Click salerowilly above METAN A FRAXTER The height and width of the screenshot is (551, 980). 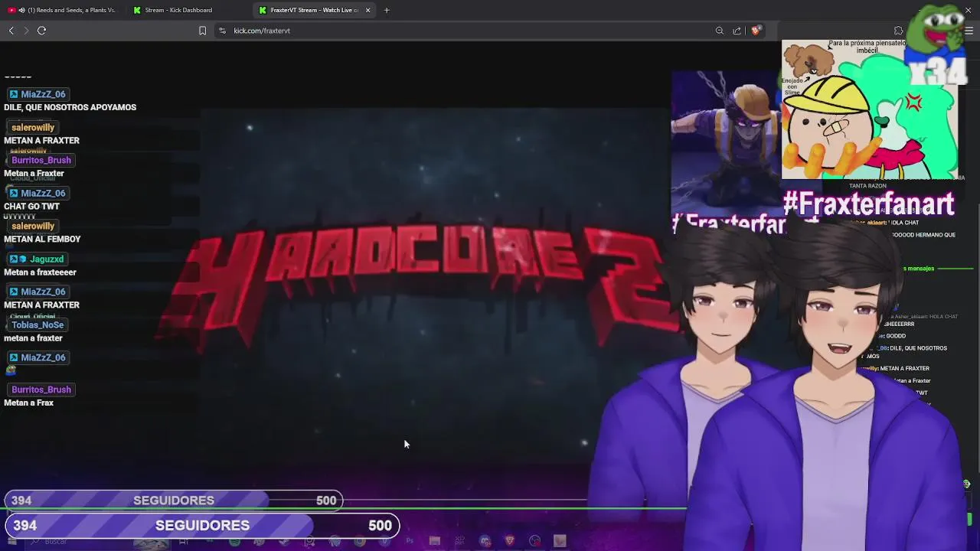[33, 127]
